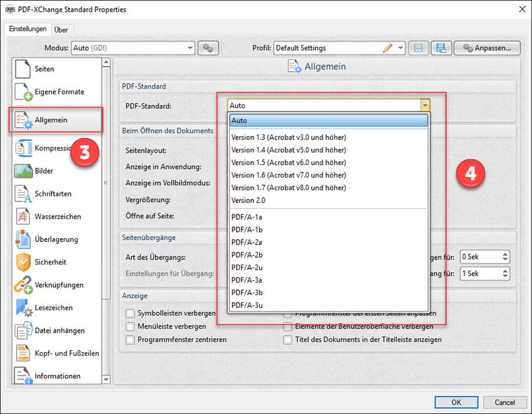This screenshot has width=532, height=414.
Task: Open the Datei anhängen category
Action: tap(57, 331)
